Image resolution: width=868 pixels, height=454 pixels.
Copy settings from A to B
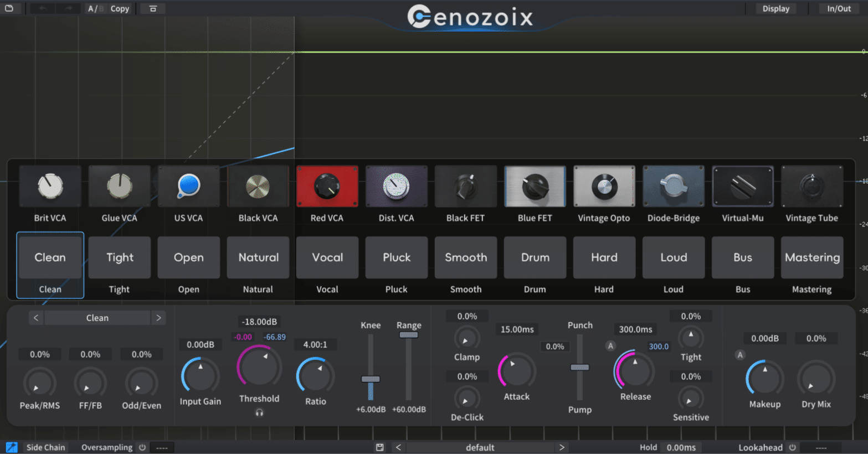120,8
